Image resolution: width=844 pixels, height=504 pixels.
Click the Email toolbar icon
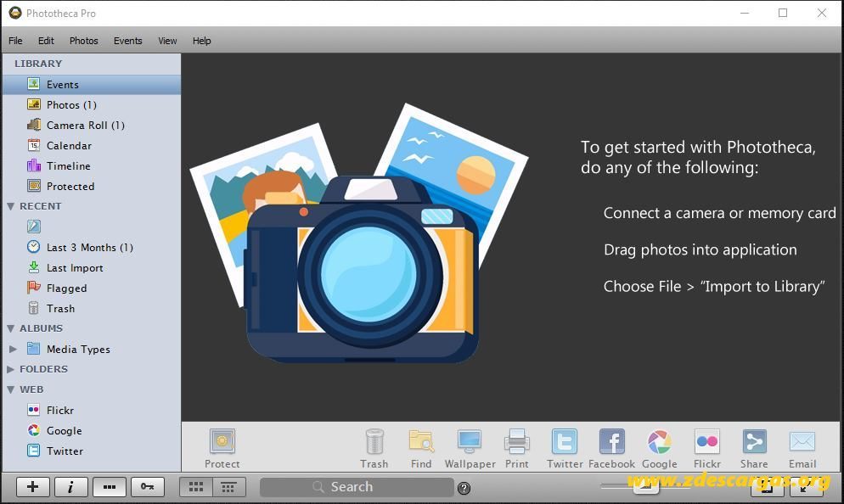802,442
